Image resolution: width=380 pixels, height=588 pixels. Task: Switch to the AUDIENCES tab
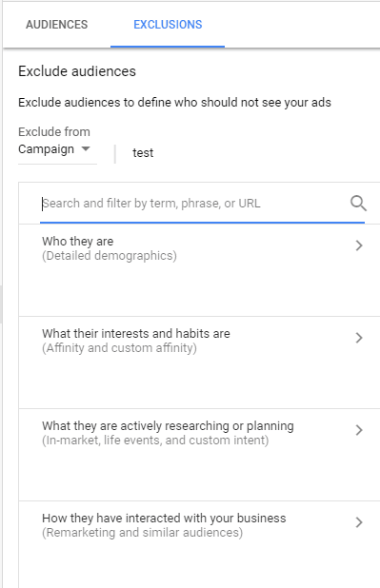(57, 25)
